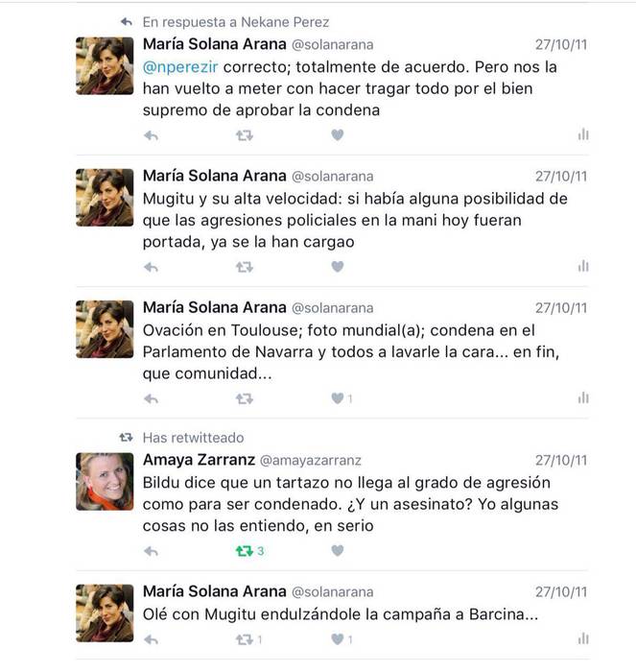Like the "Mugitu y su alta velocidad" tweet
Viewport: 636px width, 672px height.
337,267
